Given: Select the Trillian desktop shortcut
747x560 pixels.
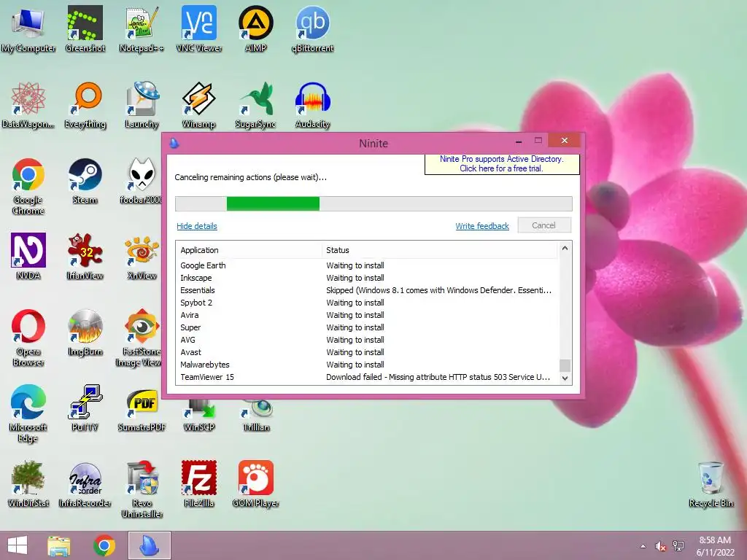Looking at the screenshot, I should (x=256, y=414).
